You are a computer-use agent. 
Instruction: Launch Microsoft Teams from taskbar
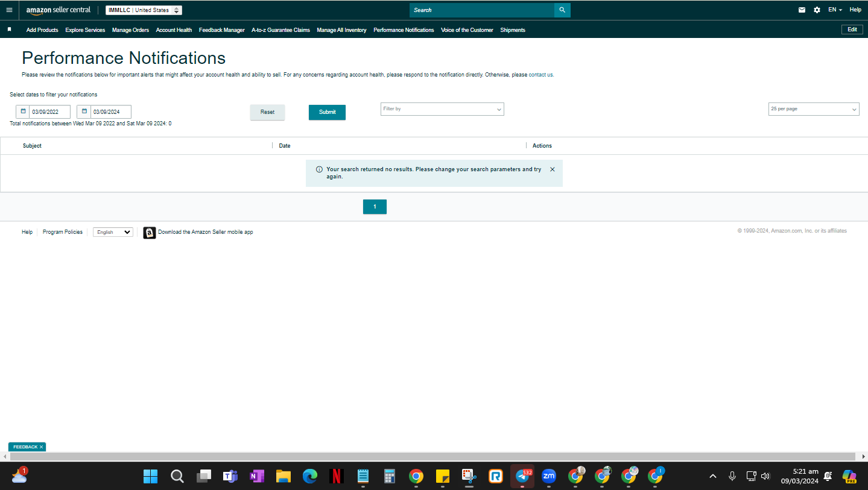(x=230, y=476)
